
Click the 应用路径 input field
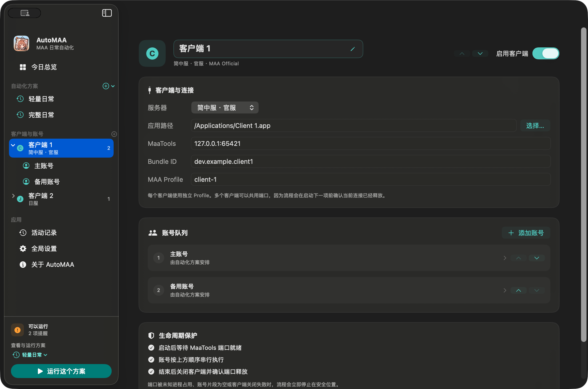354,126
